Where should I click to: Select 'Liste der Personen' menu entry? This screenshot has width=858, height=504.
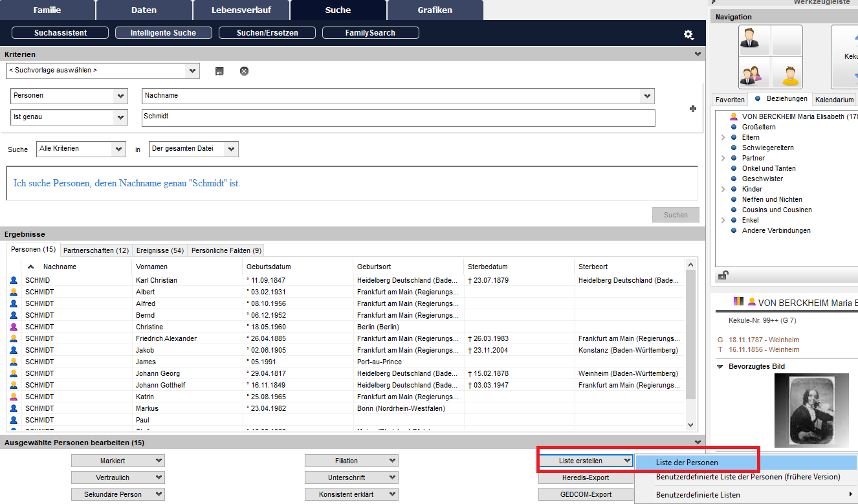[x=687, y=463]
